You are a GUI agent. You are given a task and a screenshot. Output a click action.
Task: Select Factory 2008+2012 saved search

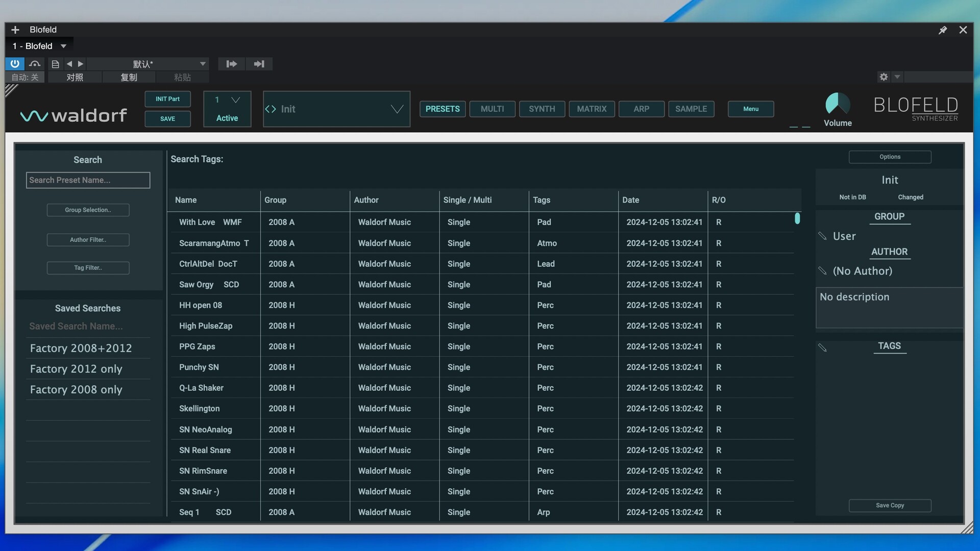[88, 348]
